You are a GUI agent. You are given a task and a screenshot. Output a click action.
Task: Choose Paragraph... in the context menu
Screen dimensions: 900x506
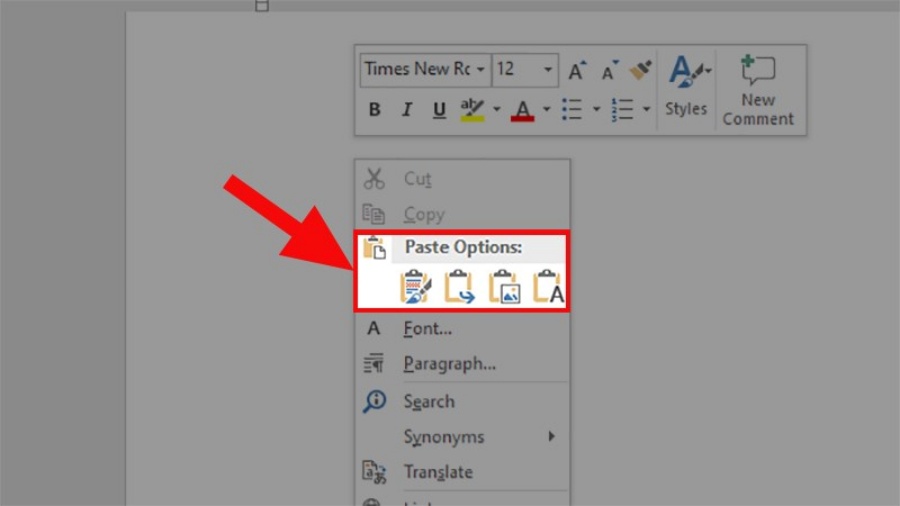[x=449, y=364]
